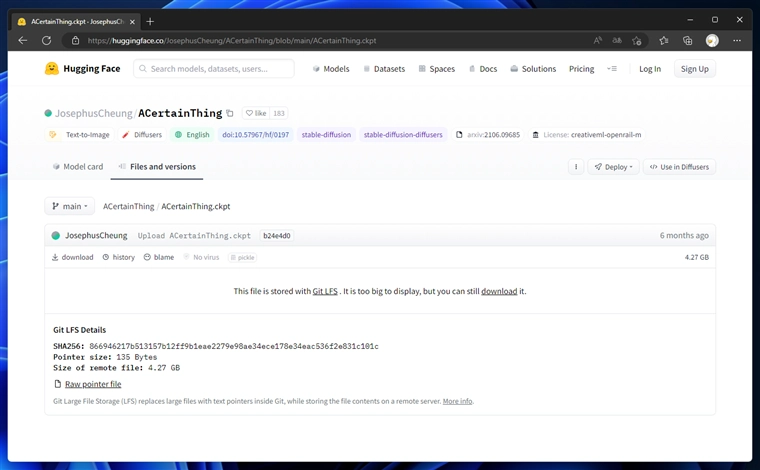760x470 pixels.
Task: Open three-dot more options button
Action: tap(576, 167)
